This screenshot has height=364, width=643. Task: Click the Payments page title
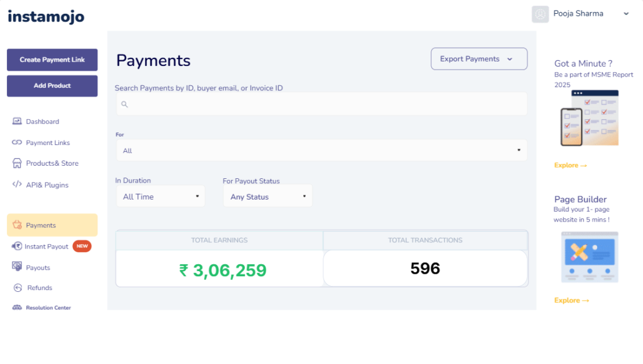click(x=153, y=61)
